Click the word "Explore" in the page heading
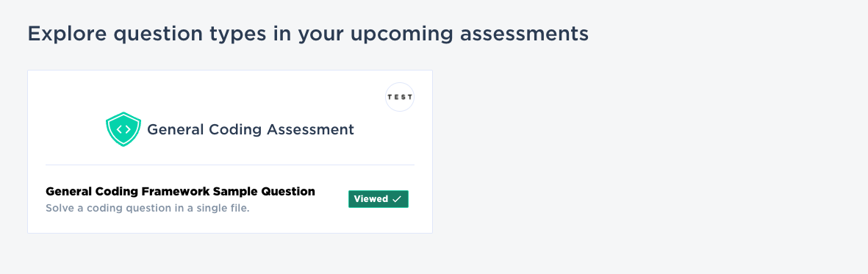Screen dimensions: 868x274 pyautogui.click(x=68, y=35)
